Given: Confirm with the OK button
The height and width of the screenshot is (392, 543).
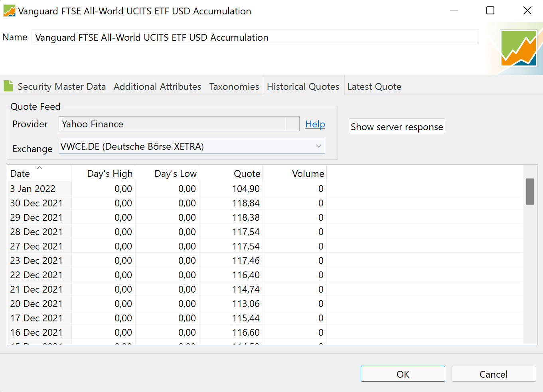Looking at the screenshot, I should point(403,374).
